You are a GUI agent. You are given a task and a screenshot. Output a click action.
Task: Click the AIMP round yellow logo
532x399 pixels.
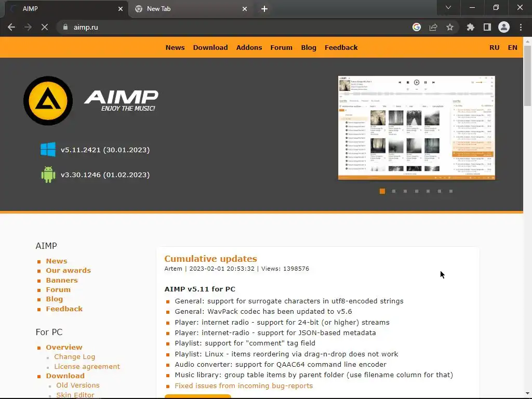point(48,101)
